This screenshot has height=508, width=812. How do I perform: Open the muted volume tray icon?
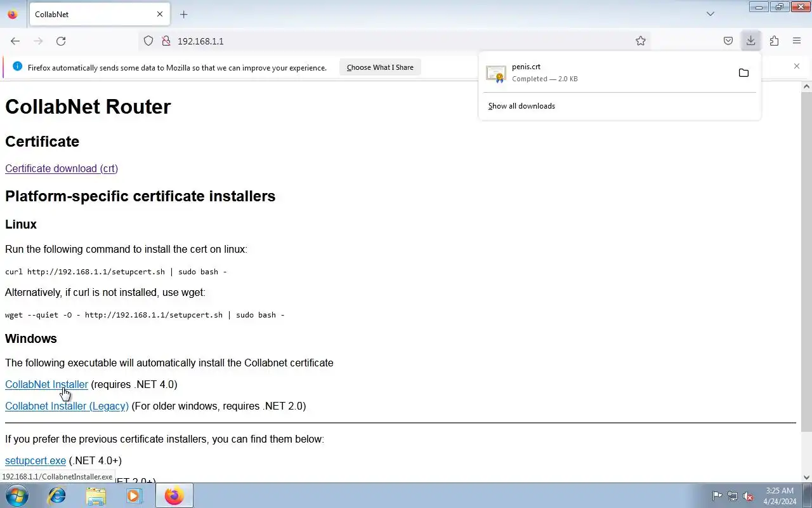(749, 496)
